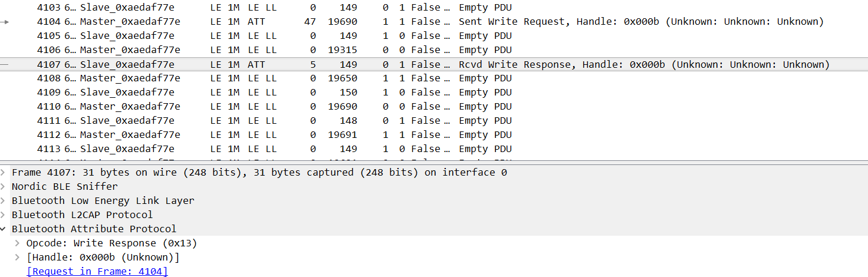
Task: Collapse Bluetooth Attribute Protocol section
Action: pos(4,229)
